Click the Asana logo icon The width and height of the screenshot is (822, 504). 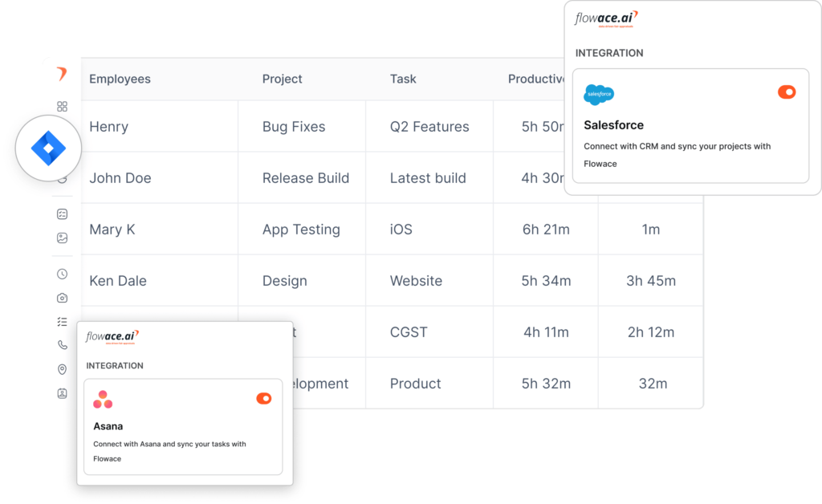[103, 397]
